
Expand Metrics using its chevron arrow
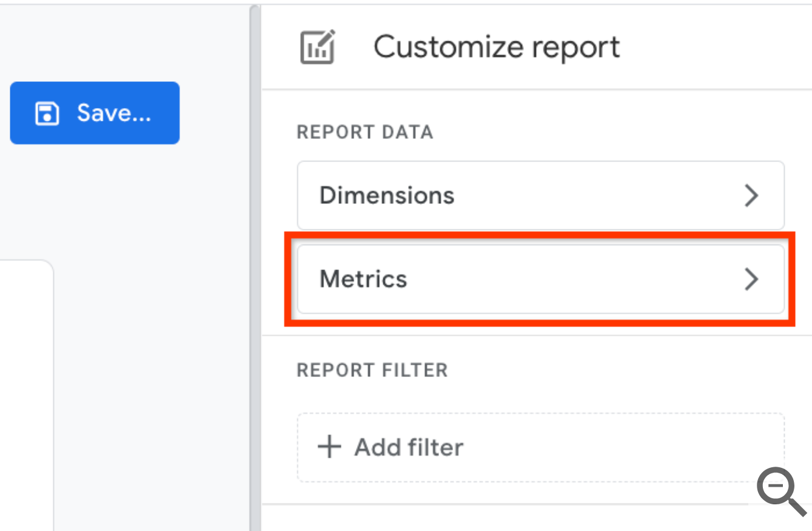751,279
